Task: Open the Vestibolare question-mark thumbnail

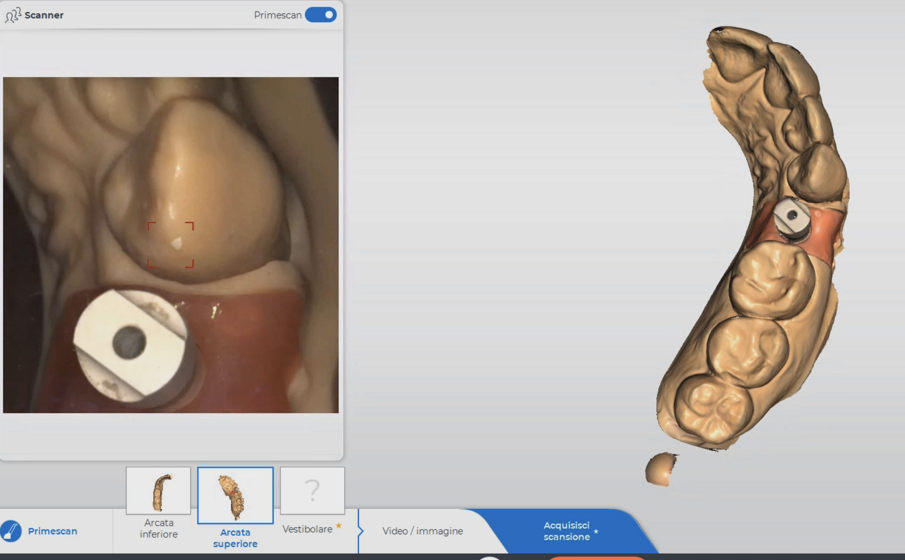Action: coord(312,491)
